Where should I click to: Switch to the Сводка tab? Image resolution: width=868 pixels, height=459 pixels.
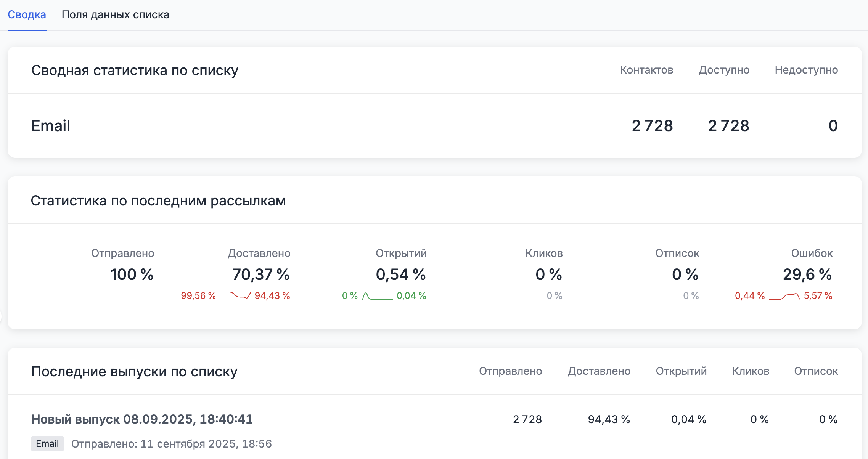pos(27,15)
